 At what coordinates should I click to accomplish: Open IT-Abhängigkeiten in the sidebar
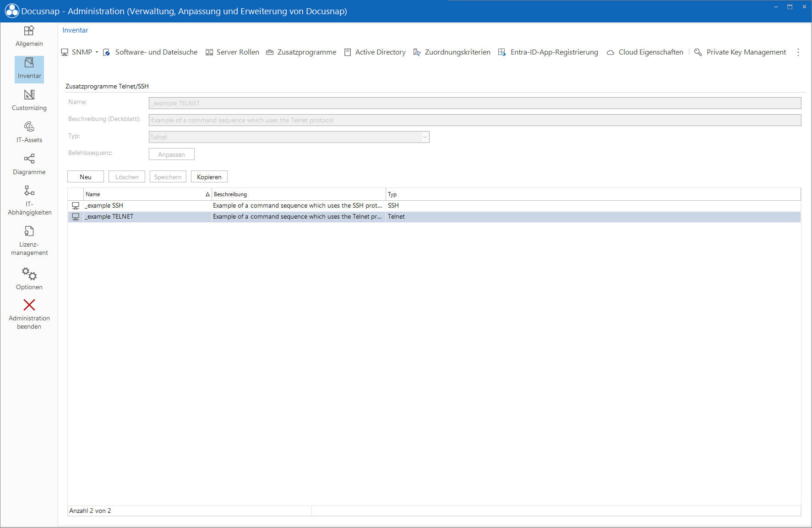(29, 200)
